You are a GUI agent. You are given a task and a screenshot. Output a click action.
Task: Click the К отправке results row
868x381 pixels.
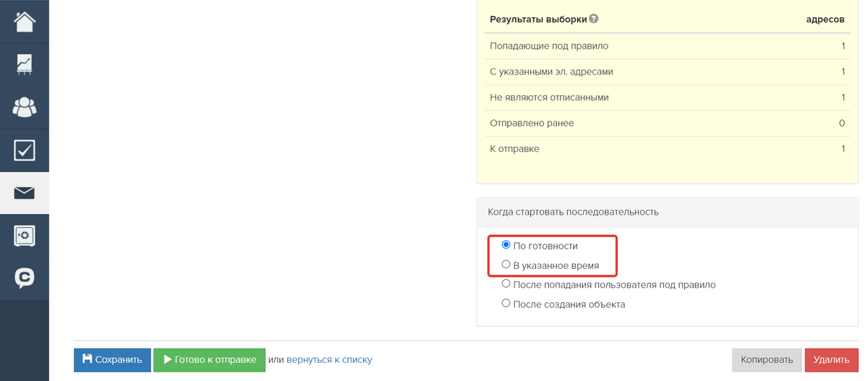668,149
